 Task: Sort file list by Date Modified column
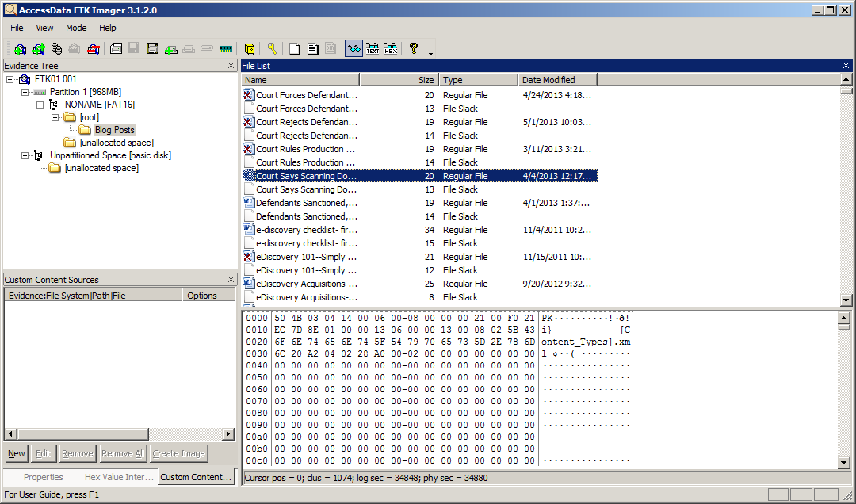tap(558, 80)
